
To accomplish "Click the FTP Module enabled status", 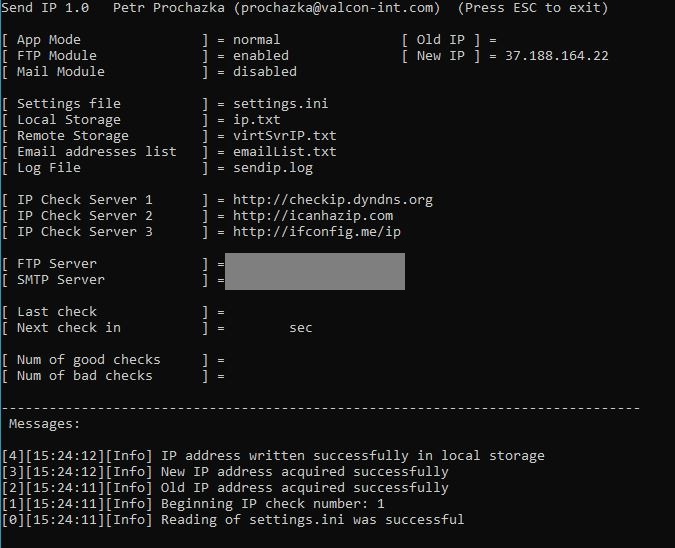I will click(261, 56).
